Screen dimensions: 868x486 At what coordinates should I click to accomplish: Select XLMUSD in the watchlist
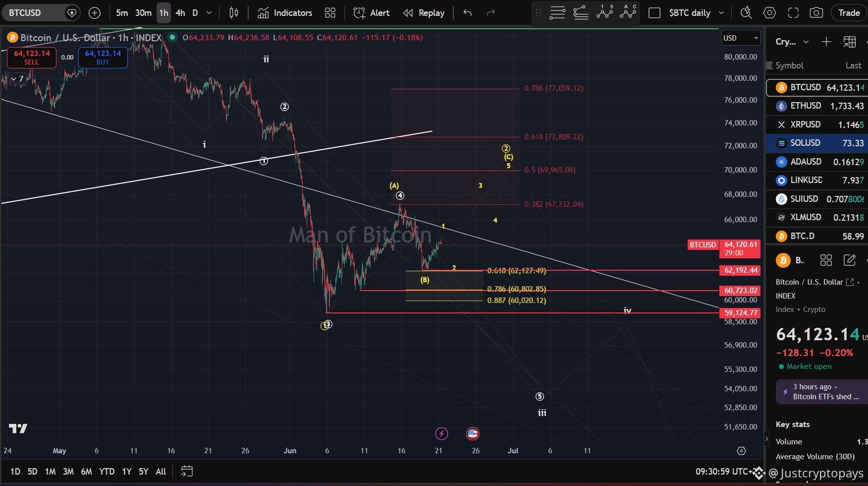pyautogui.click(x=817, y=217)
